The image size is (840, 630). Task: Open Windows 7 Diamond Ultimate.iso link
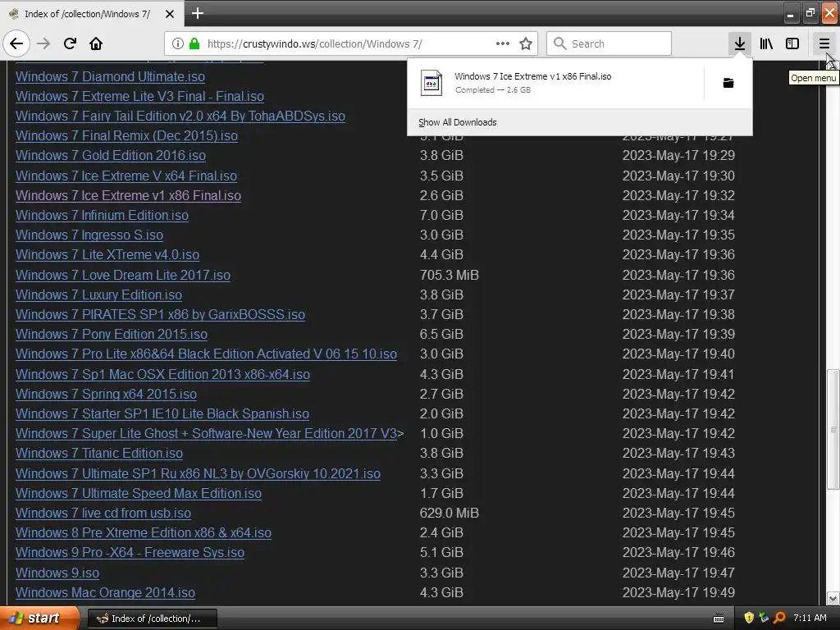pos(111,76)
